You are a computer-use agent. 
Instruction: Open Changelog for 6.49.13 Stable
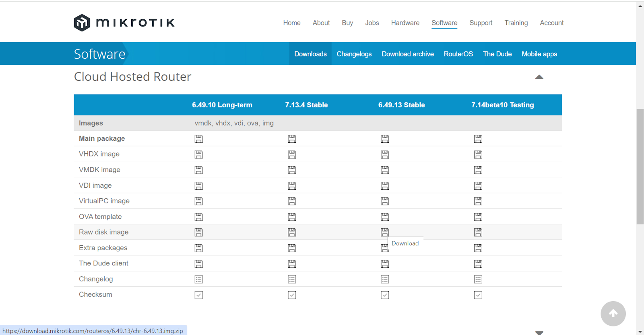coord(385,279)
